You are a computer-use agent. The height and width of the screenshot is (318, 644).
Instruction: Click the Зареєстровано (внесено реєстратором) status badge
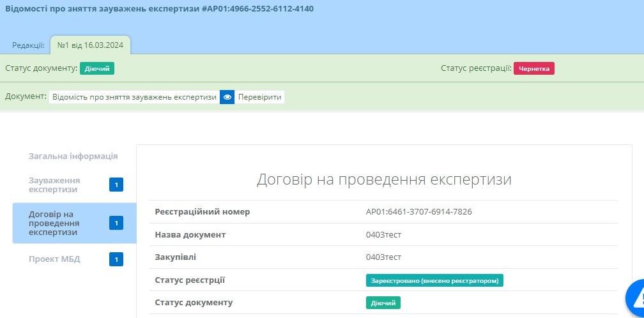pyautogui.click(x=434, y=280)
